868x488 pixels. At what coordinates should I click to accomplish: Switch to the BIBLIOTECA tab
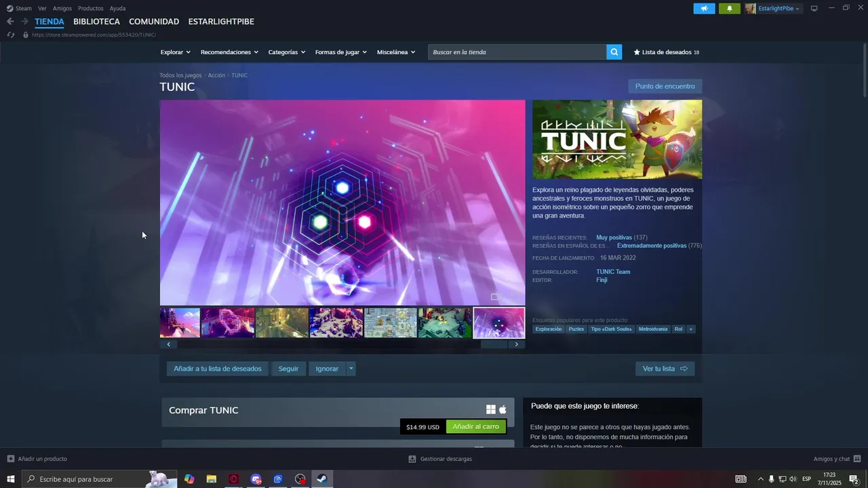(x=96, y=22)
